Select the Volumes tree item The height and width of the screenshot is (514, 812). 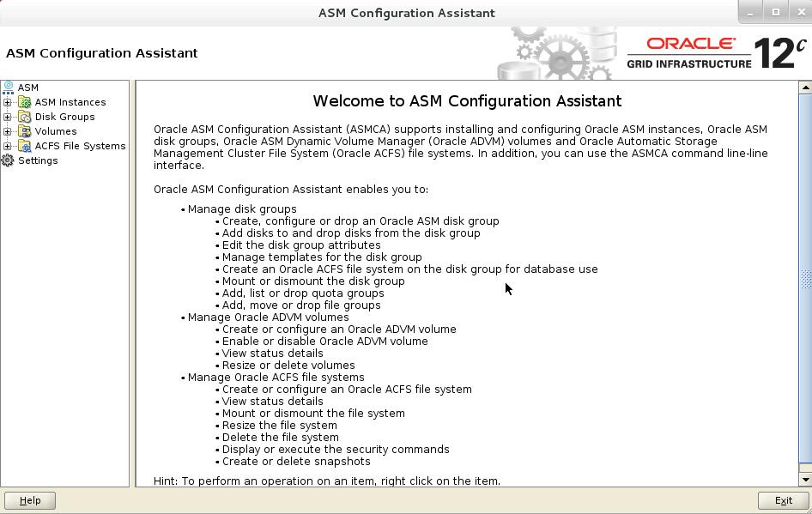click(x=56, y=131)
